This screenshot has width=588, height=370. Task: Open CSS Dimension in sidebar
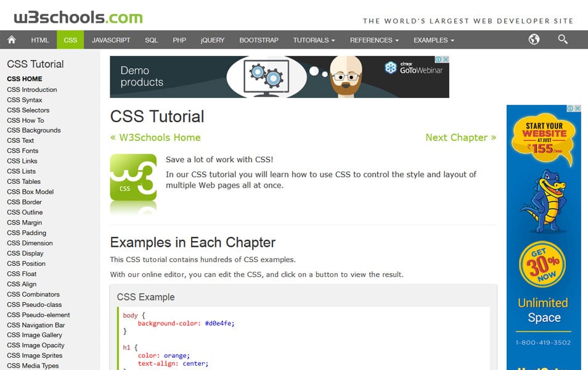click(30, 243)
